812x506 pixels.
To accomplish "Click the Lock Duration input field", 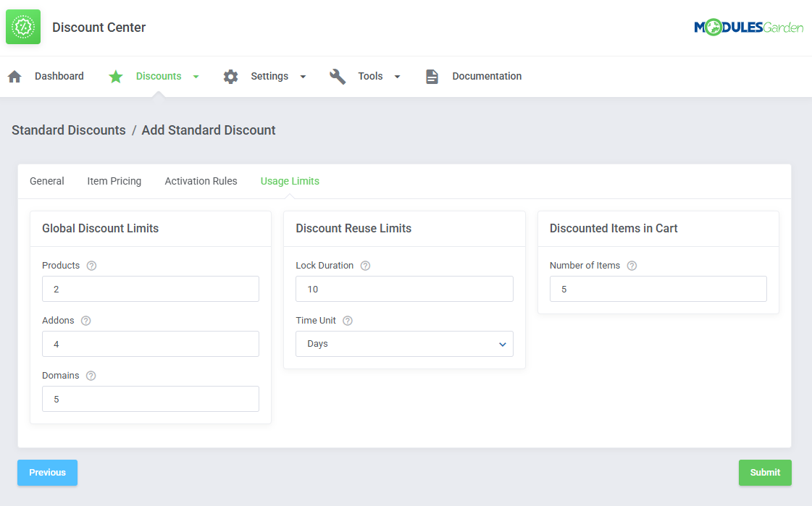I will pos(404,289).
